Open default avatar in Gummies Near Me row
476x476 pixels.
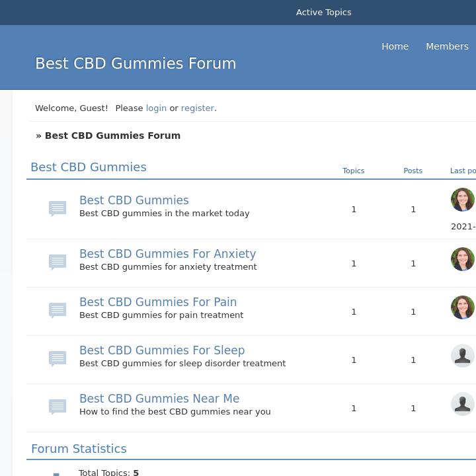tap(462, 404)
